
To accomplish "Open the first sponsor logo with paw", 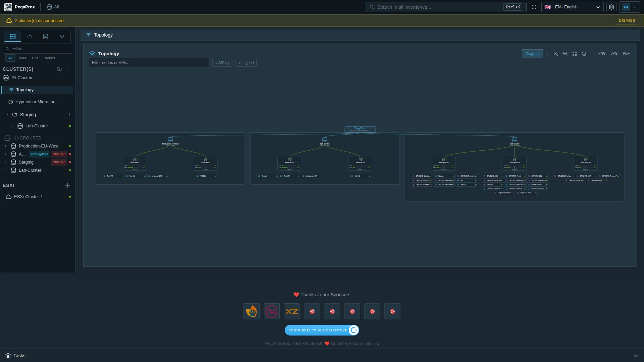I will (x=252, y=311).
